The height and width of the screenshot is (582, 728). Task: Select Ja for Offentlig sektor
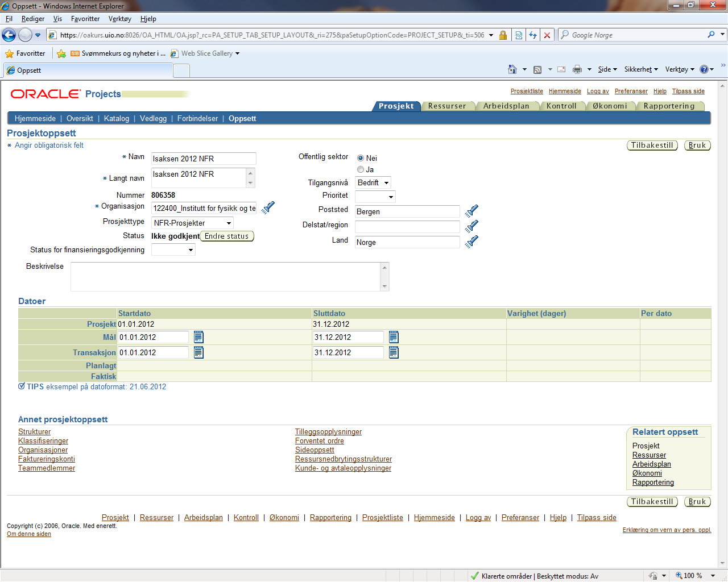pyautogui.click(x=361, y=169)
